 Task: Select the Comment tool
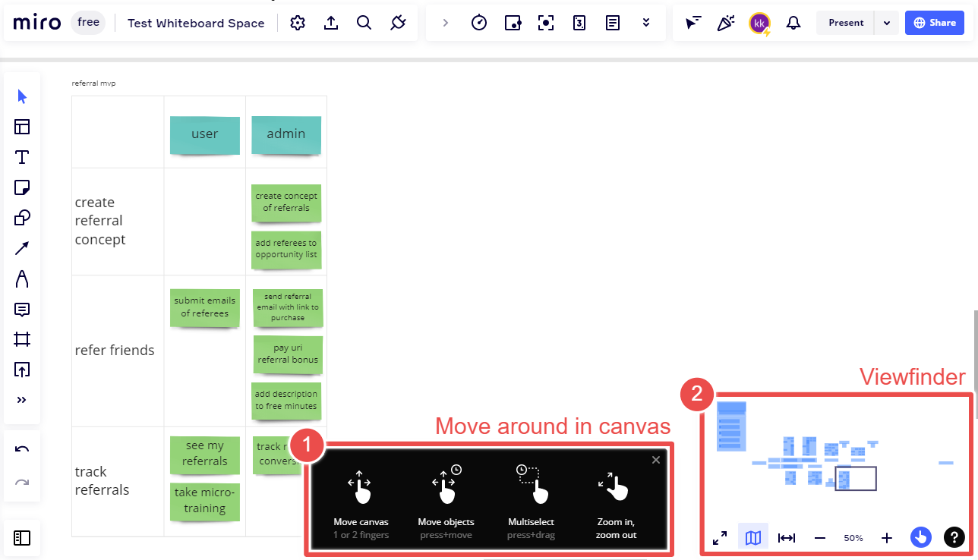point(22,309)
